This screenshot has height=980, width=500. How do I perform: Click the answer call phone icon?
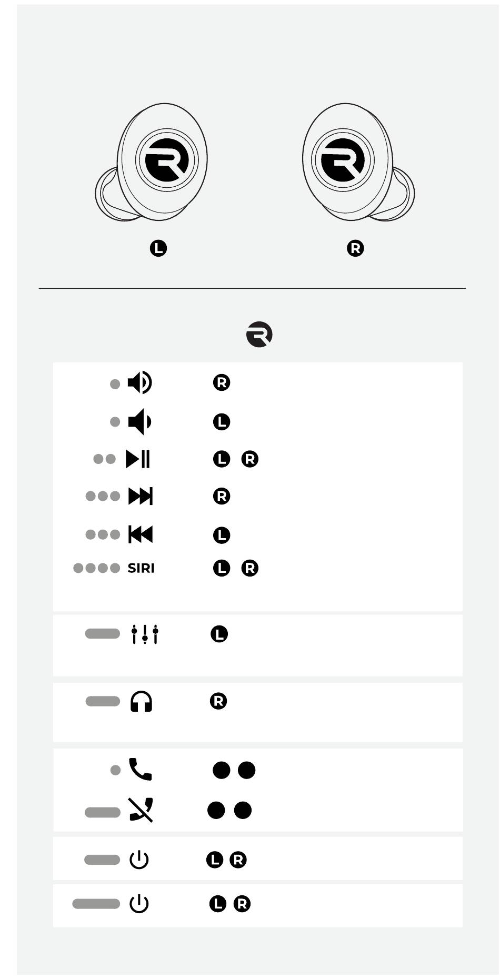coord(140,769)
